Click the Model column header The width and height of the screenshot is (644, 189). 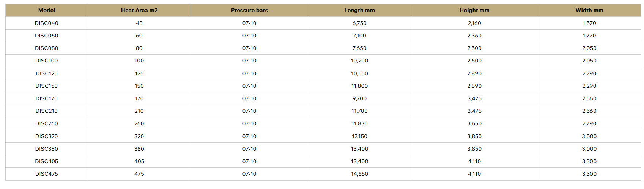click(47, 10)
